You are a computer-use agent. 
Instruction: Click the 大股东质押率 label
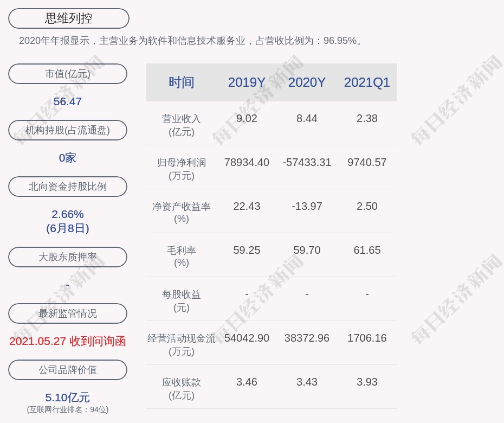pos(68,257)
